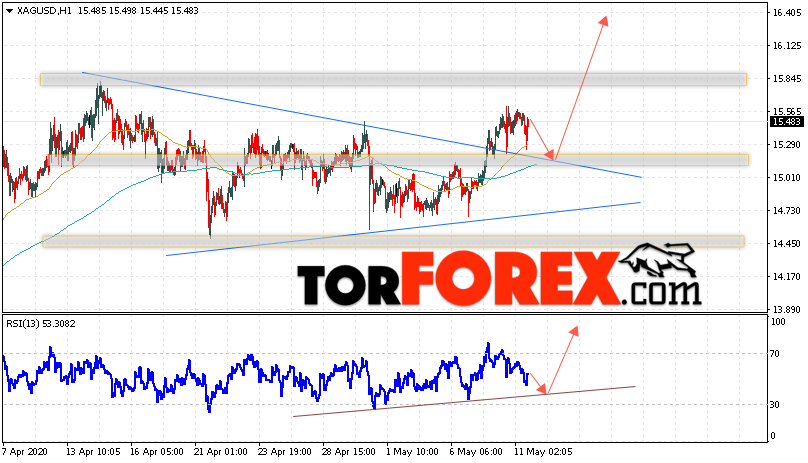808x463 pixels.
Task: Click the 13.890 price axis label
Action: pyautogui.click(x=787, y=310)
